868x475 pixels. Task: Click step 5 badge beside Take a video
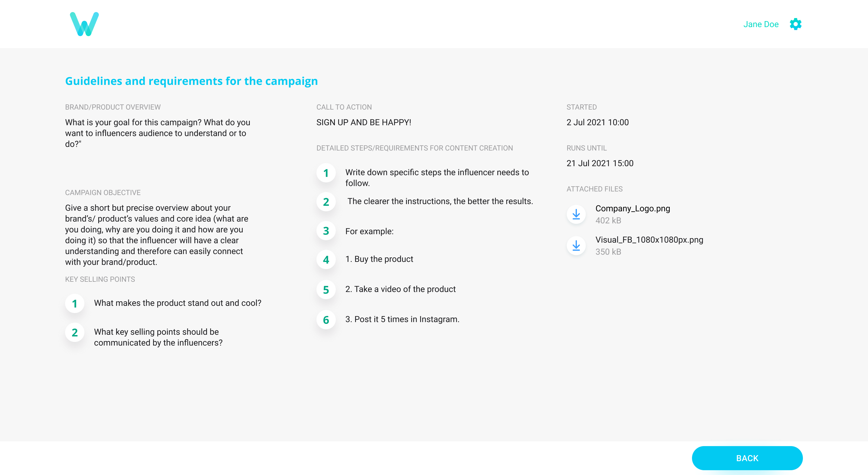[326, 290]
